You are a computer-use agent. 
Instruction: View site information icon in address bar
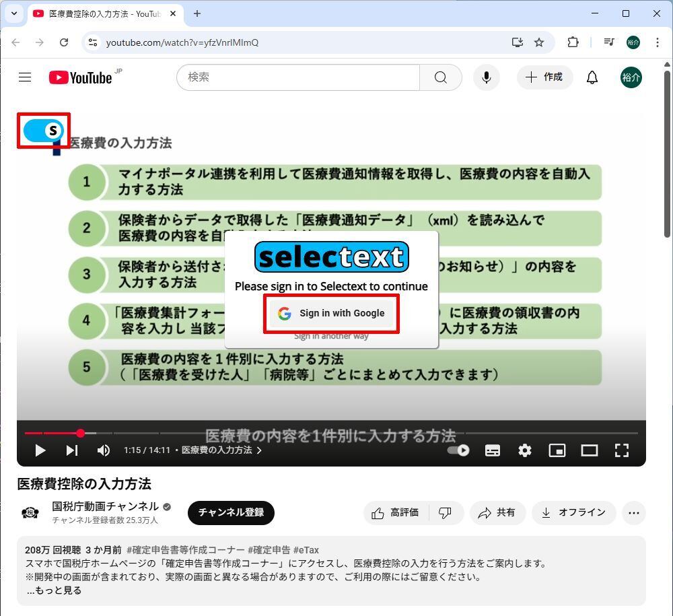[93, 42]
